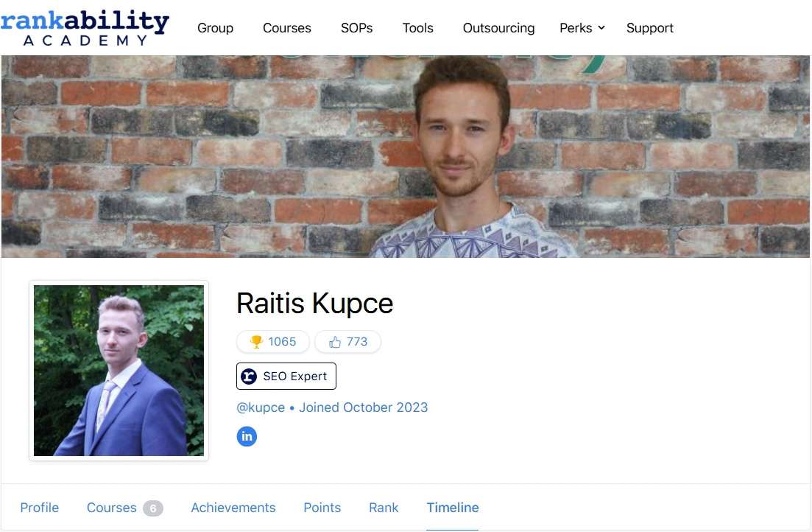Open the Outsourcing navigation link
The width and height of the screenshot is (812, 532).
(x=498, y=28)
